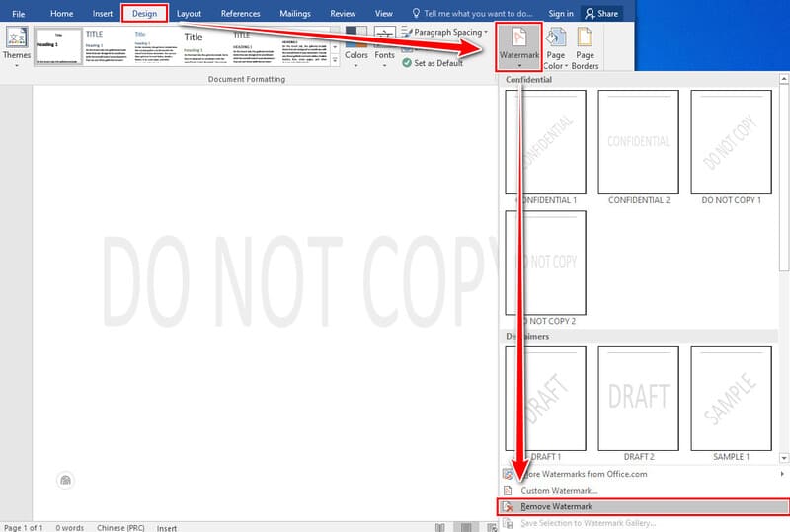Choose SAMPLE 1 watermark thumbnail
The width and height of the screenshot is (790, 532).
tap(731, 399)
